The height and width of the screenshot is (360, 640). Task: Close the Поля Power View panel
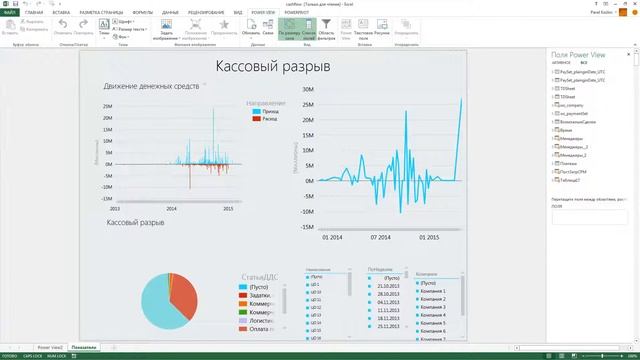pos(629,54)
